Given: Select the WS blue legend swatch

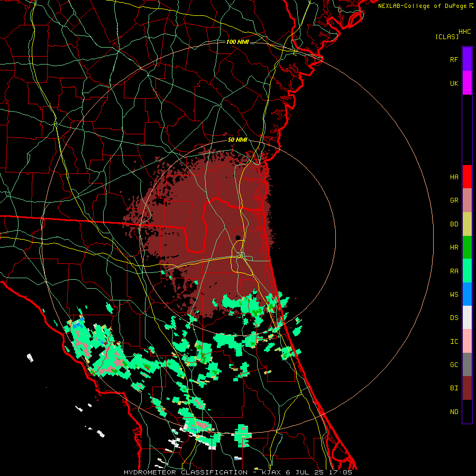Looking at the screenshot, I should 467,294.
